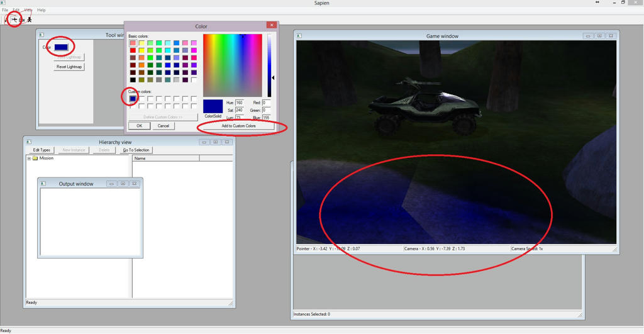Pick the black basic color
This screenshot has width=644, height=334.
click(x=133, y=80)
